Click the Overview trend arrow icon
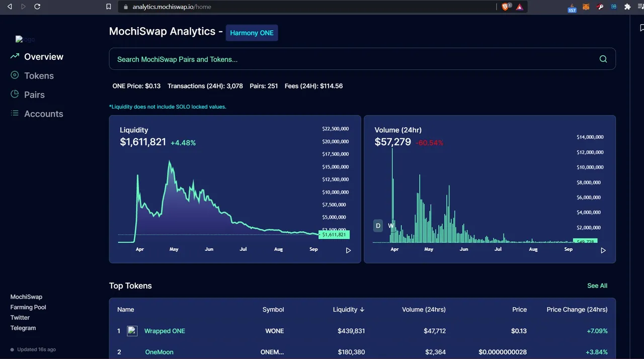 (x=15, y=56)
